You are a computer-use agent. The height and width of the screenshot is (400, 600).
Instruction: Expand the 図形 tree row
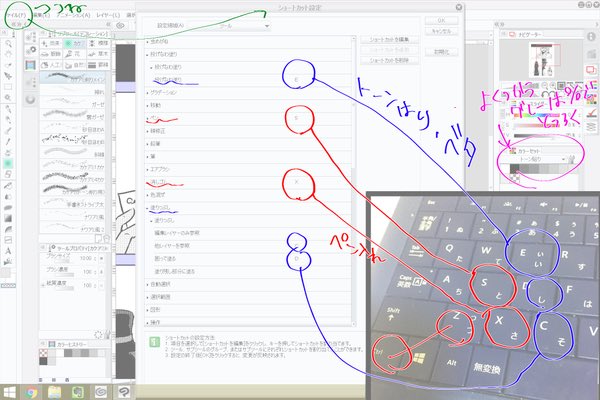pos(147,310)
